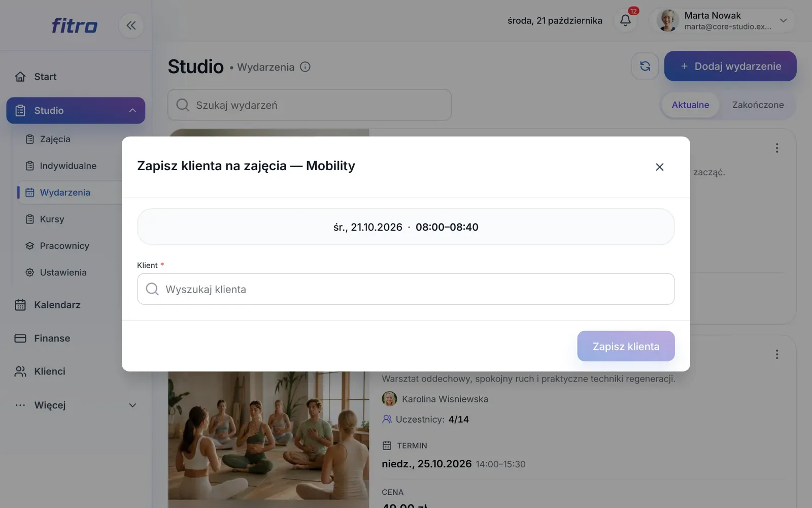812x508 pixels.
Task: Click the date and time pill 08:00–08:40
Action: [405, 227]
